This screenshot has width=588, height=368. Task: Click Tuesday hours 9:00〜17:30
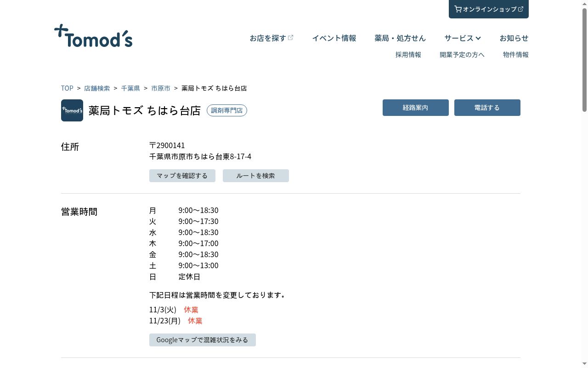198,221
